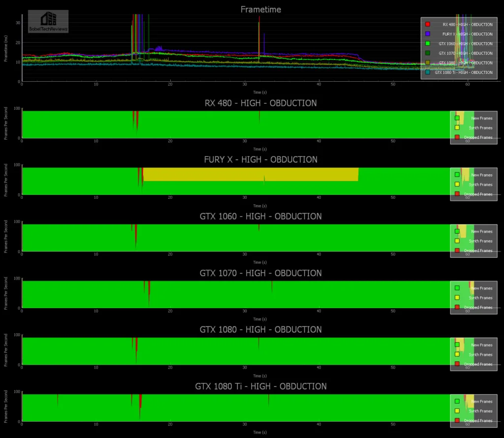The width and height of the screenshot is (504, 438).
Task: Click Dropped Frames label in RX 480 legend
Action: click(480, 137)
